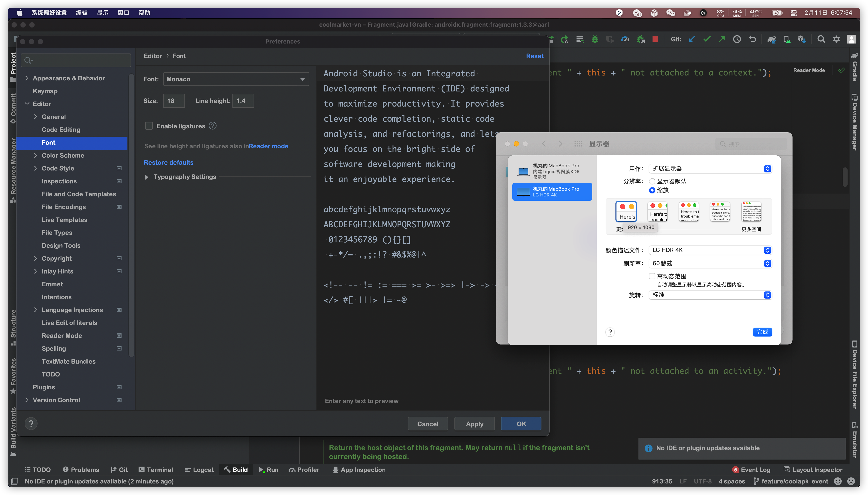Click the Apply button
This screenshot has height=495, width=868.
coord(474,424)
